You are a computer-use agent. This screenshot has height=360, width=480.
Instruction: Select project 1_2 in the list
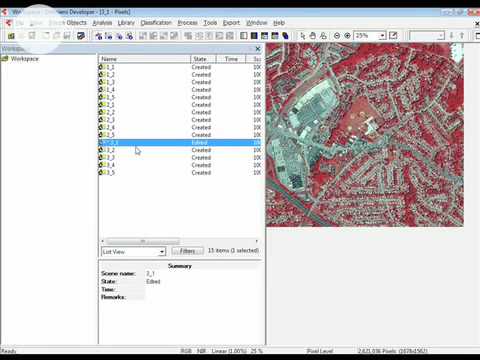tap(179, 75)
